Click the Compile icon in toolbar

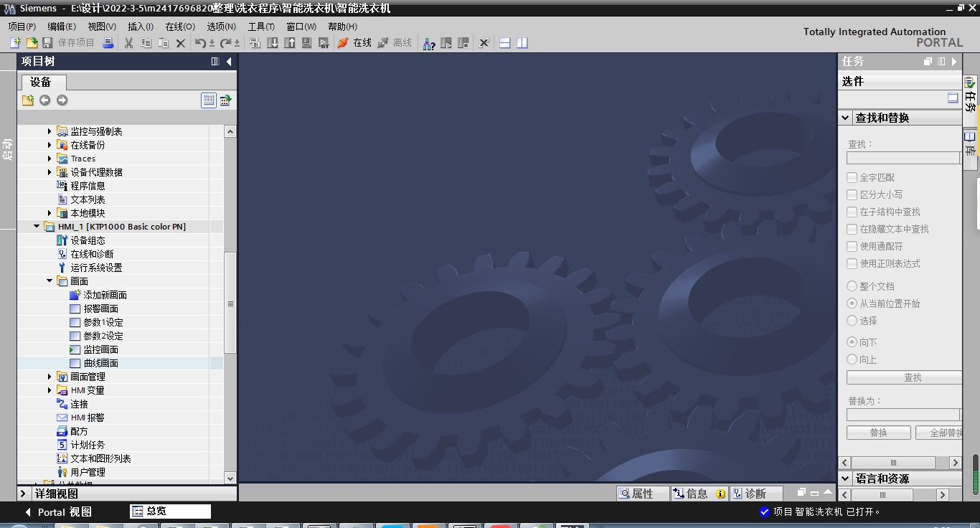tap(255, 43)
